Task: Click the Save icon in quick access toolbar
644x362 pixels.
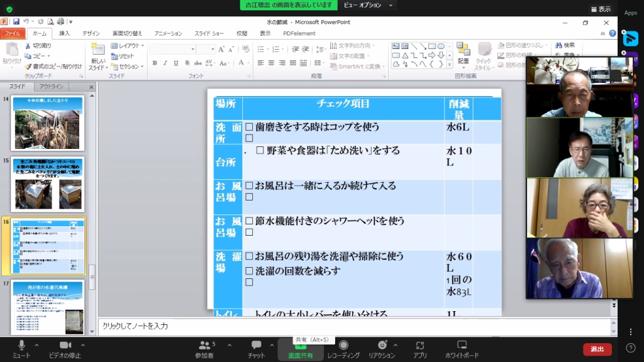Action: tap(16, 21)
